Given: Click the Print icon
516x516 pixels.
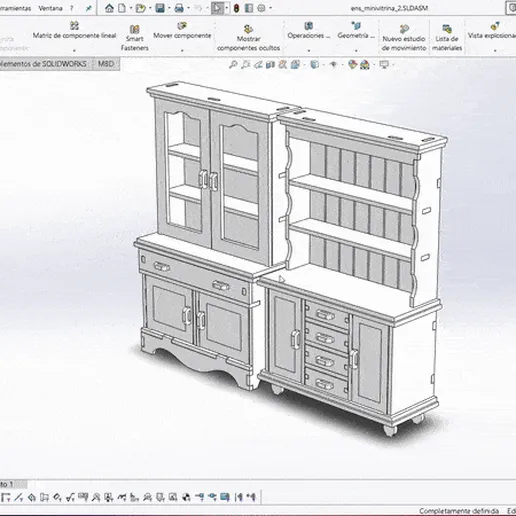Looking at the screenshot, I should (179, 8).
